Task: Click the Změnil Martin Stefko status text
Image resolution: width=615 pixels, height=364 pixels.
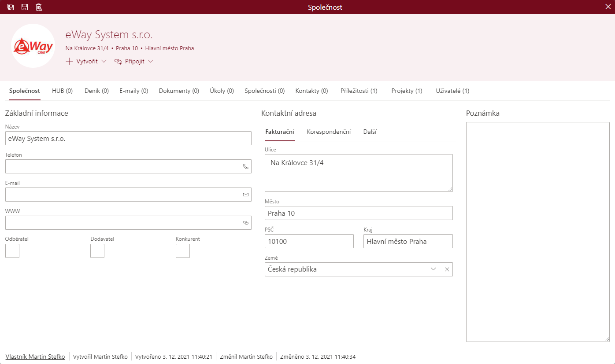Action: [x=246, y=357]
